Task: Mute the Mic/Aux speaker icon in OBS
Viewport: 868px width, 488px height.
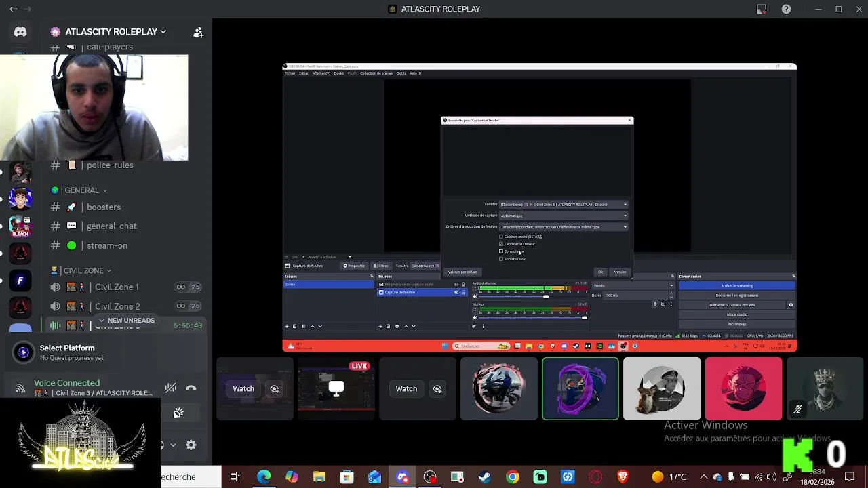Action: click(475, 317)
